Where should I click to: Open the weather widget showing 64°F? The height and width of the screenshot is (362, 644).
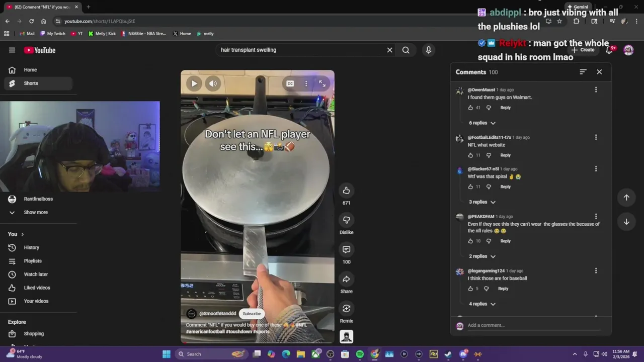(24, 354)
